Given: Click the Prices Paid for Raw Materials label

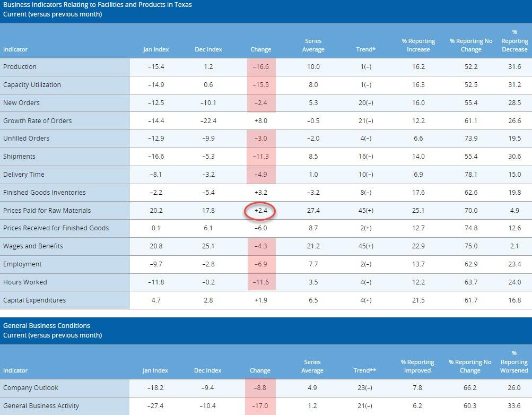Looking at the screenshot, I should 47,211.
